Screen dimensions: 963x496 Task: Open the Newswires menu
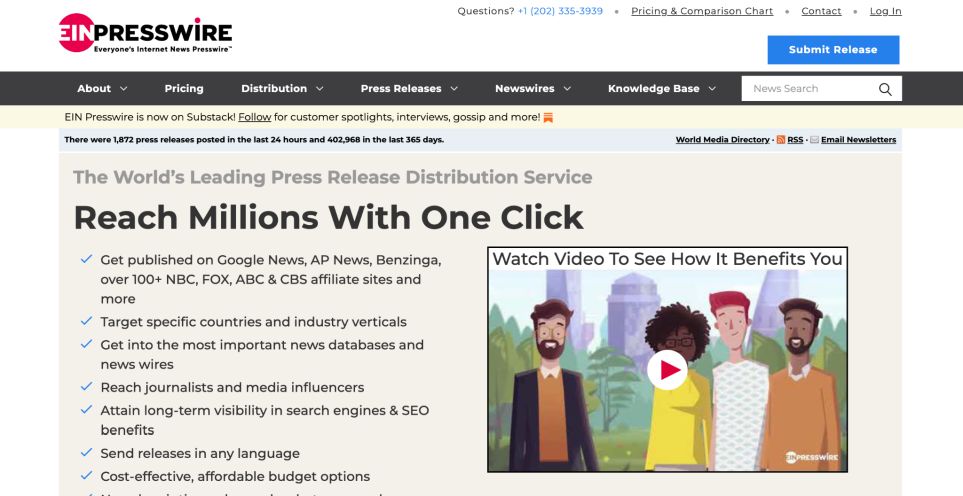point(533,88)
